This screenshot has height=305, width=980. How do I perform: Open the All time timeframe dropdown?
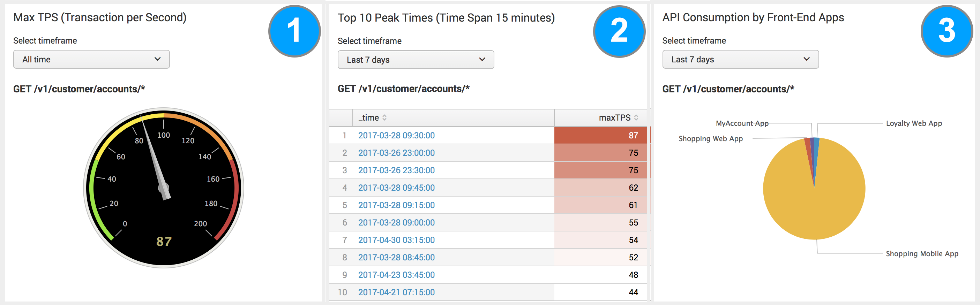pos(91,59)
